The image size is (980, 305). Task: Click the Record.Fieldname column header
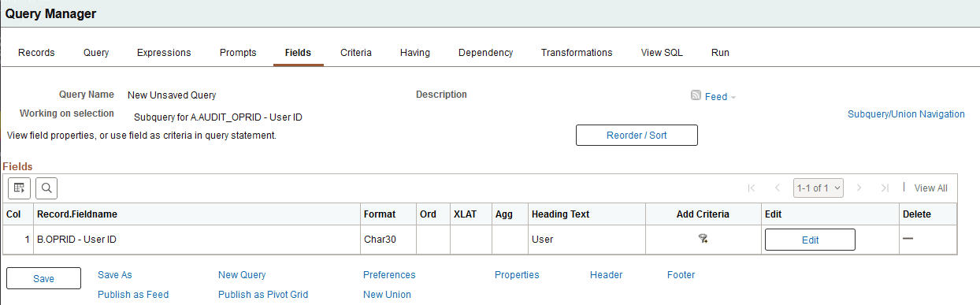pyautogui.click(x=76, y=214)
